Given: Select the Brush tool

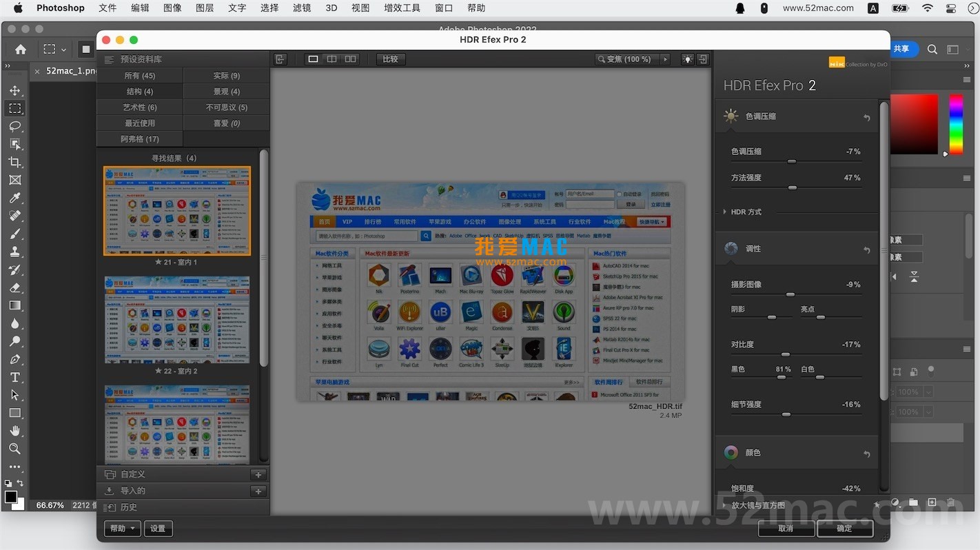Looking at the screenshot, I should point(15,234).
